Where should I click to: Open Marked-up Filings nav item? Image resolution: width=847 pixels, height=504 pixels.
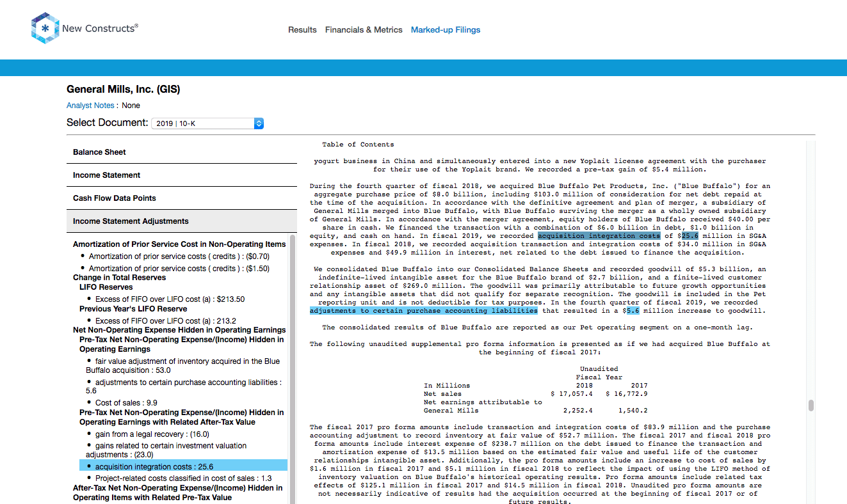click(446, 29)
